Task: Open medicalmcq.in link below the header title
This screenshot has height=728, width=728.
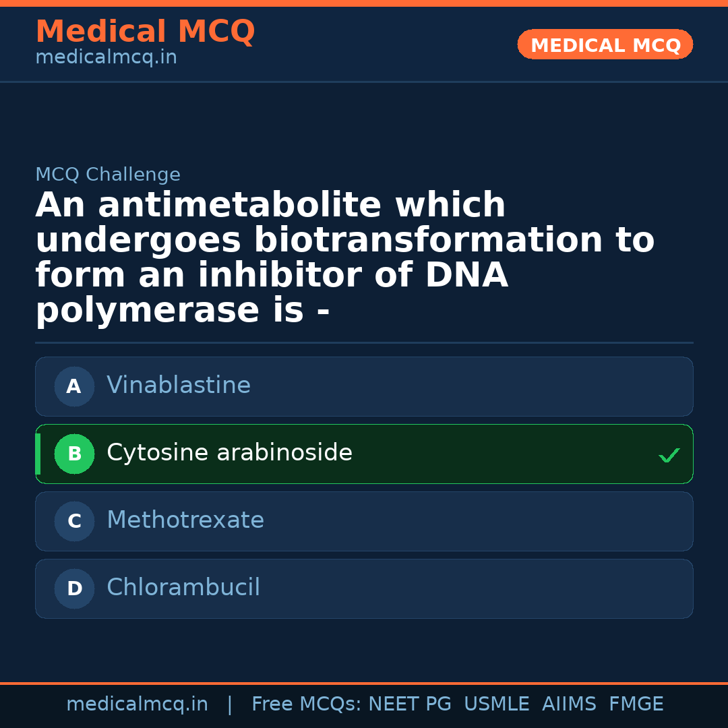Action: tap(106, 58)
